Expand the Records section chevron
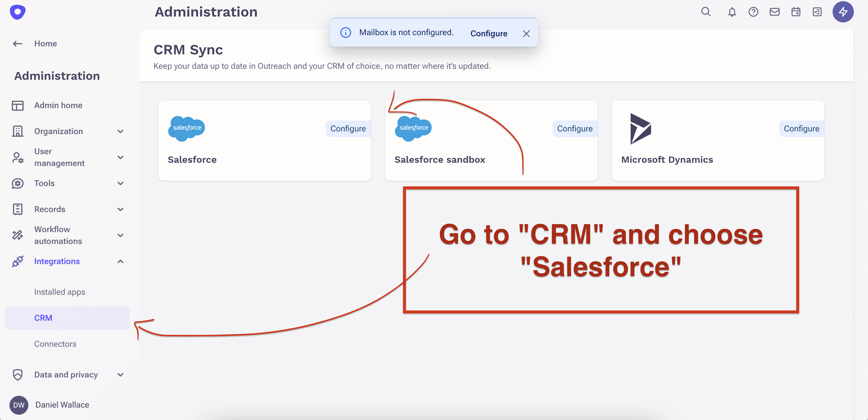 coord(120,209)
